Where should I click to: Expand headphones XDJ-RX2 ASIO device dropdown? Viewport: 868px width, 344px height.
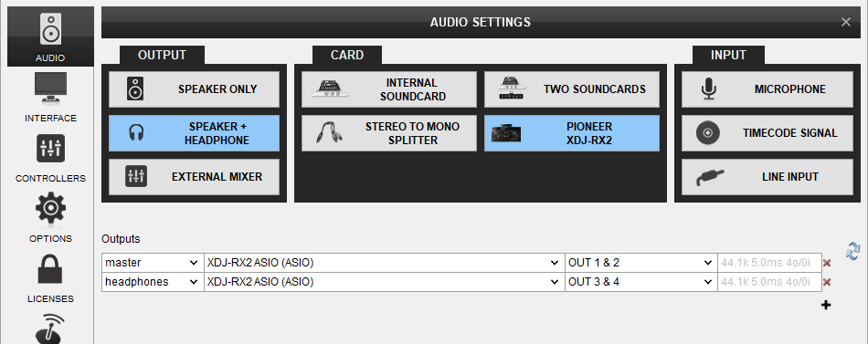click(x=384, y=282)
